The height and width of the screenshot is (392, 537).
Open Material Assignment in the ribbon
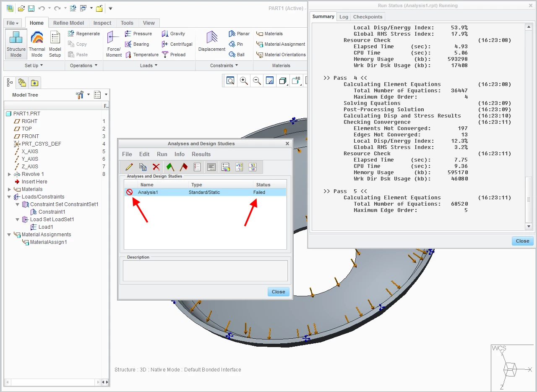coord(281,44)
